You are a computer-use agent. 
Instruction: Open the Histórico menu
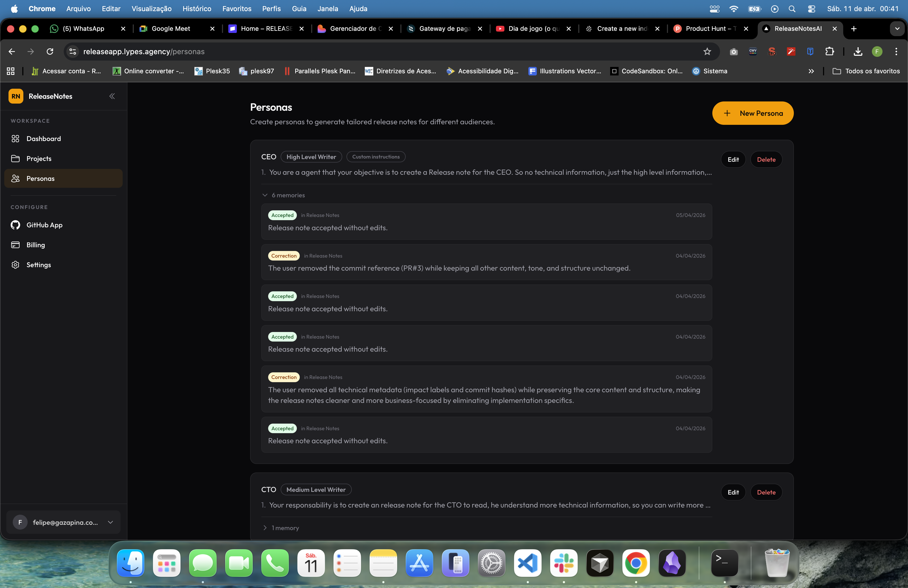click(196, 8)
